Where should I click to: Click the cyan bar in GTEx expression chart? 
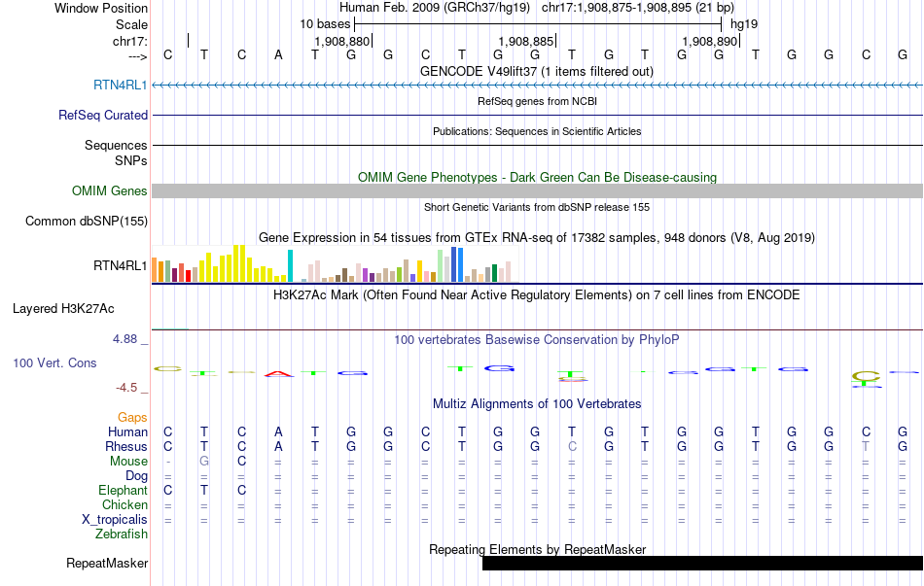(x=290, y=265)
